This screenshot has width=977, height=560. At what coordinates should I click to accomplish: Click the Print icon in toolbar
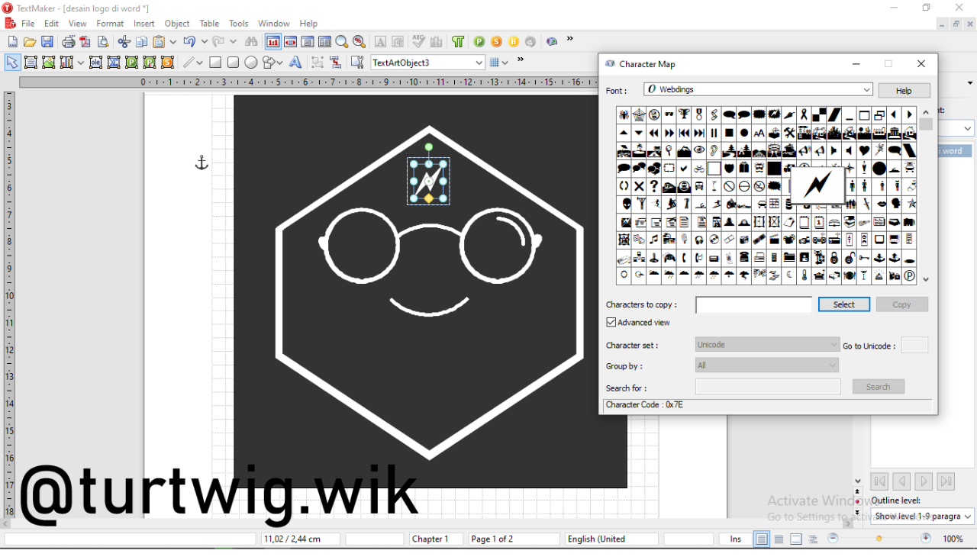point(69,42)
